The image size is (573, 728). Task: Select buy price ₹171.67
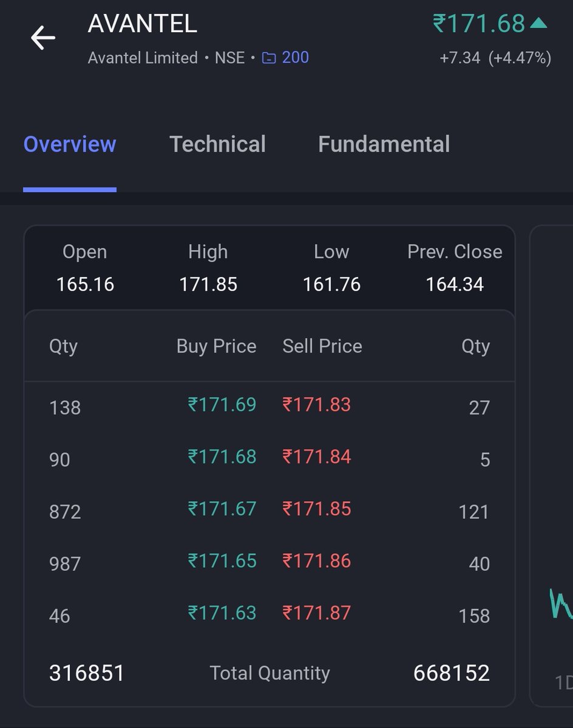click(x=222, y=508)
